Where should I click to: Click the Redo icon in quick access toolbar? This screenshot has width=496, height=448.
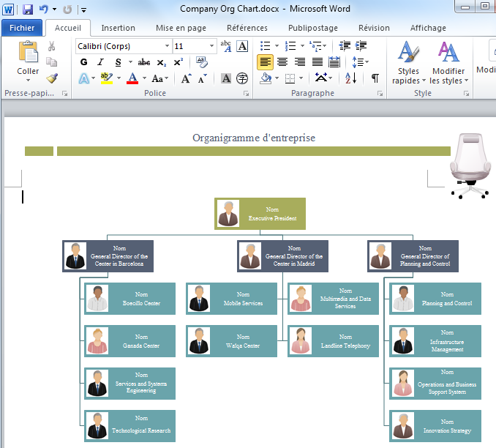pos(67,10)
